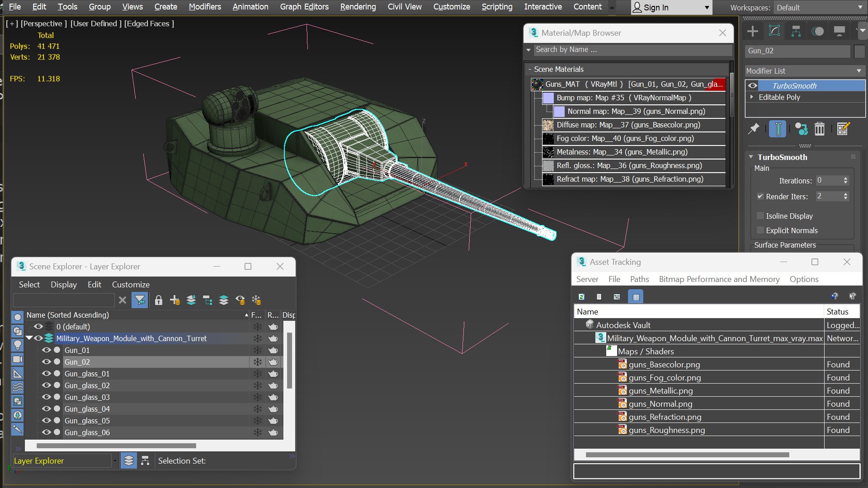This screenshot has width=868, height=488.
Task: Hide Gun_glass_03 using its eye icon
Action: (46, 397)
